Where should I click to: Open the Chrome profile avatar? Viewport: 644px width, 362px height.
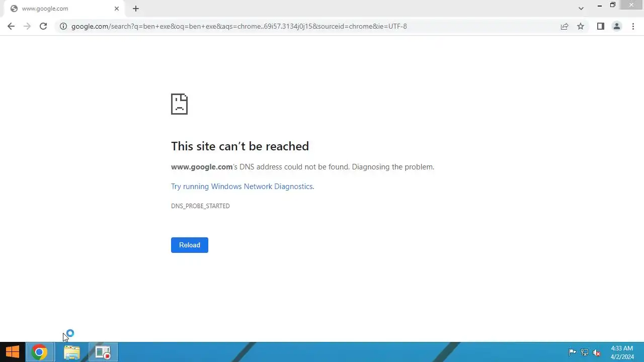[x=616, y=26]
